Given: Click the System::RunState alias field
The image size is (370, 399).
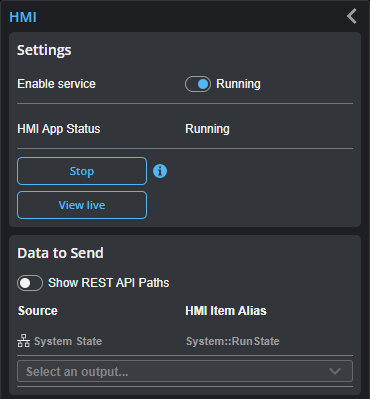Looking at the screenshot, I should [232, 341].
